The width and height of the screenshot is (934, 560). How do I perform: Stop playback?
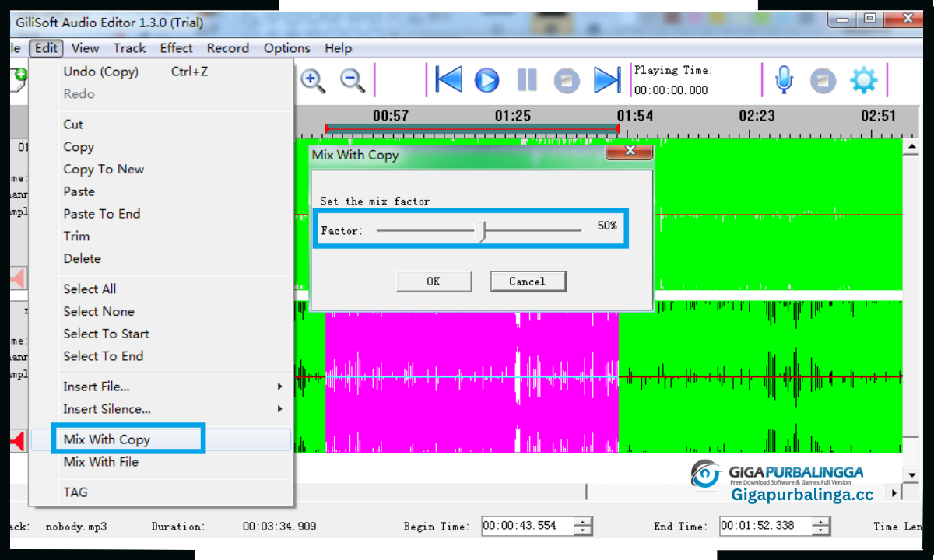[x=567, y=80]
